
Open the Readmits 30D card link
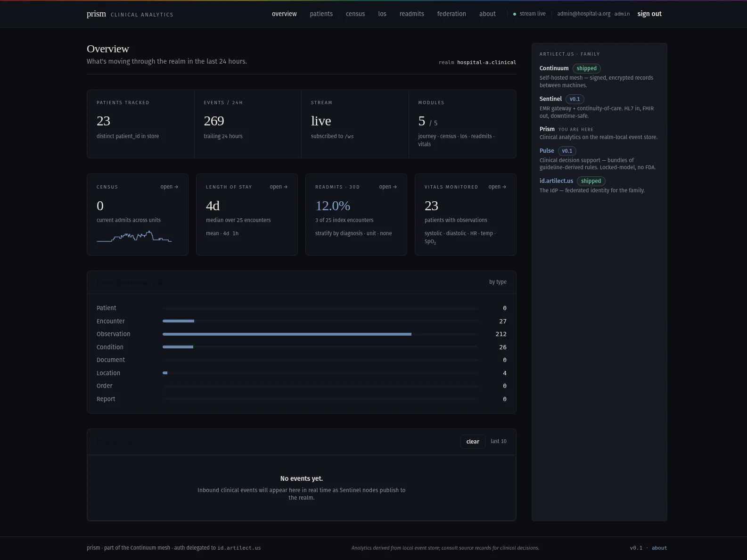pyautogui.click(x=388, y=187)
